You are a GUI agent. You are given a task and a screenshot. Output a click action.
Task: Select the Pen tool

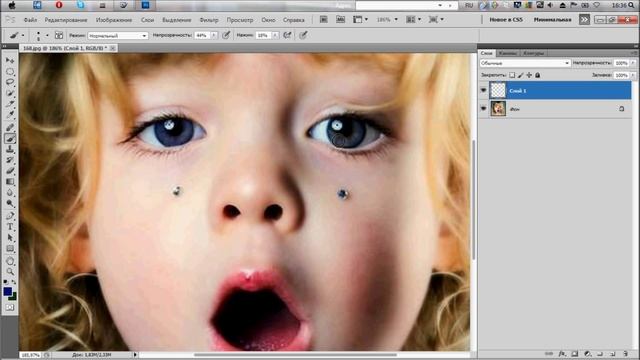coord(10,216)
